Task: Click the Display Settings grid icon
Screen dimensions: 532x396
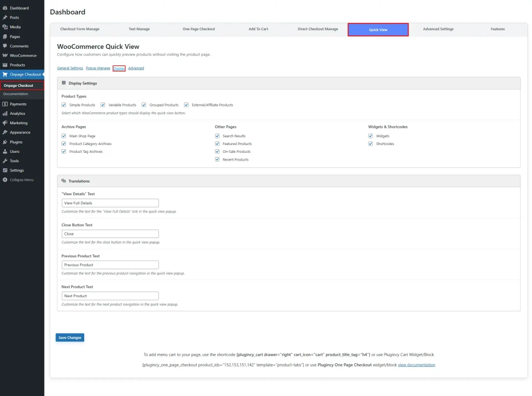Action: 64,83
